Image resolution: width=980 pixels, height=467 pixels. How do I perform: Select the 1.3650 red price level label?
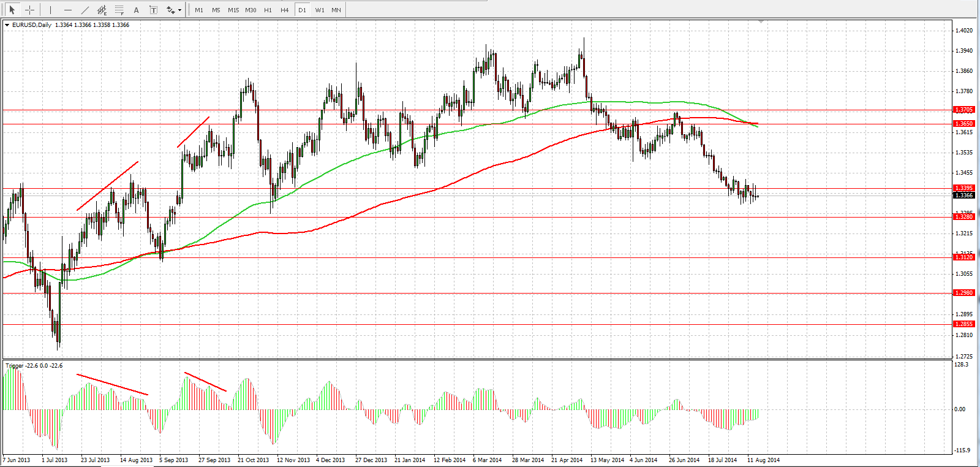[964, 123]
